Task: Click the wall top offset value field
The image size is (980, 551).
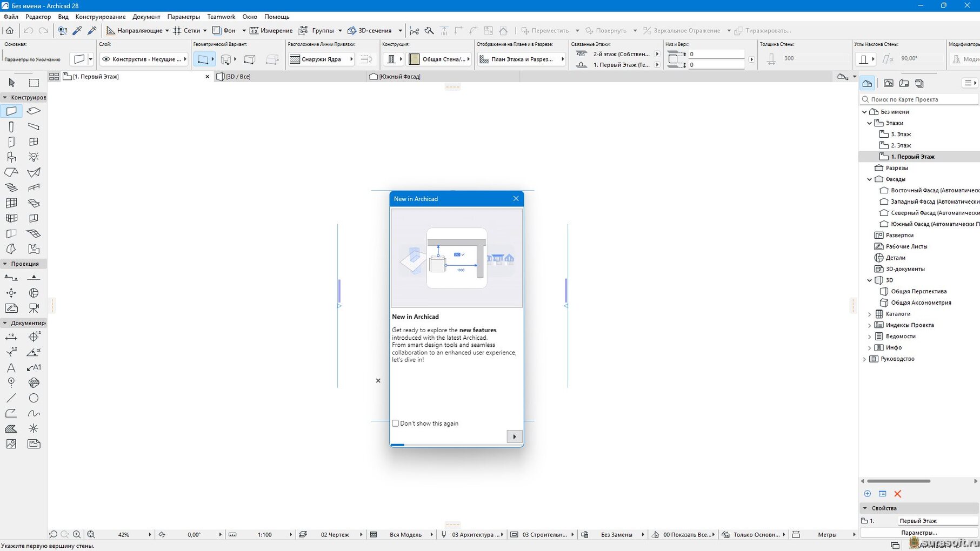Action: point(716,54)
